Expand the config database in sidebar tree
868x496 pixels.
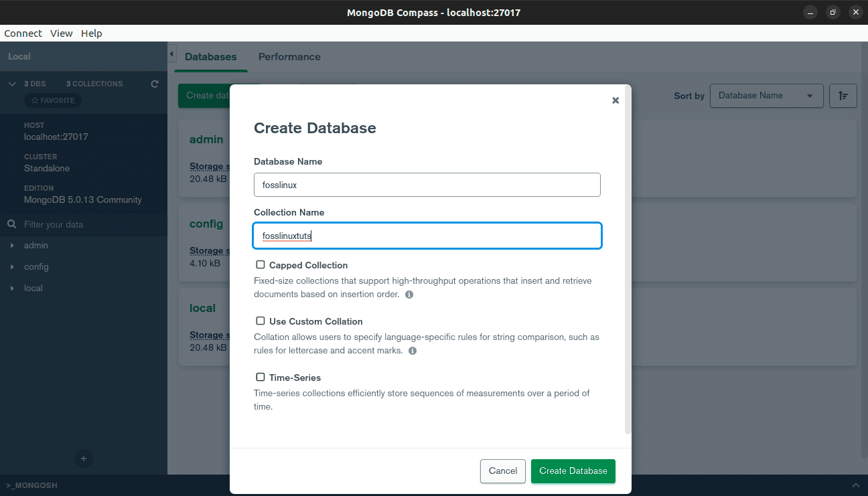[12, 267]
